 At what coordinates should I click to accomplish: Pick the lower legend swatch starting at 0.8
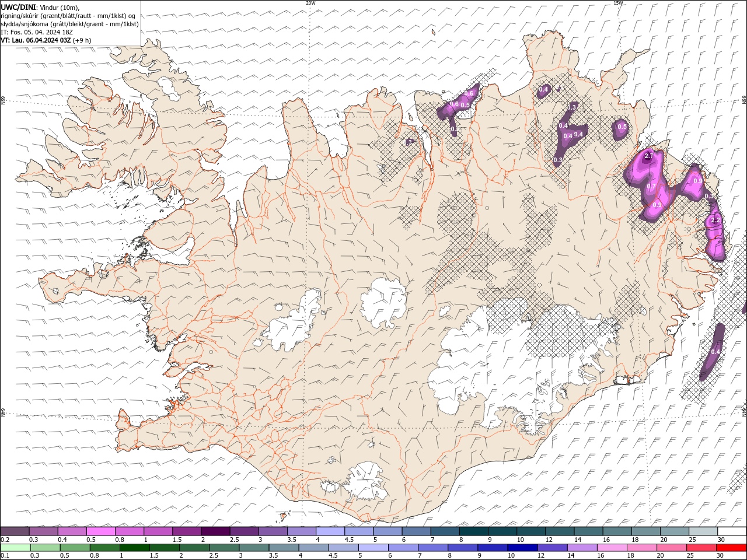click(x=104, y=548)
